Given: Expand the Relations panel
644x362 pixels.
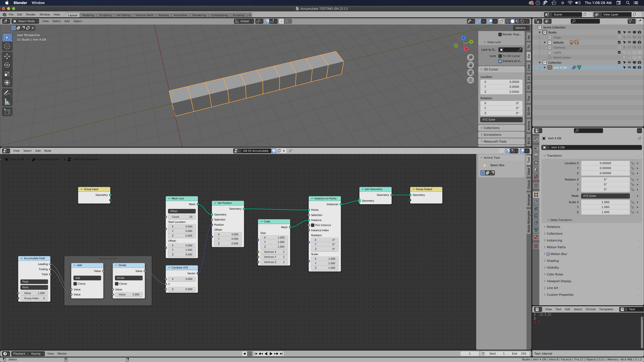Looking at the screenshot, I should pos(553,227).
